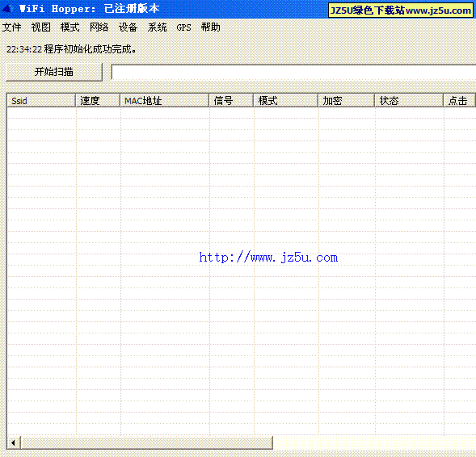Click the empty text field beside 开始扫描
476x457 pixels.
[x=293, y=72]
